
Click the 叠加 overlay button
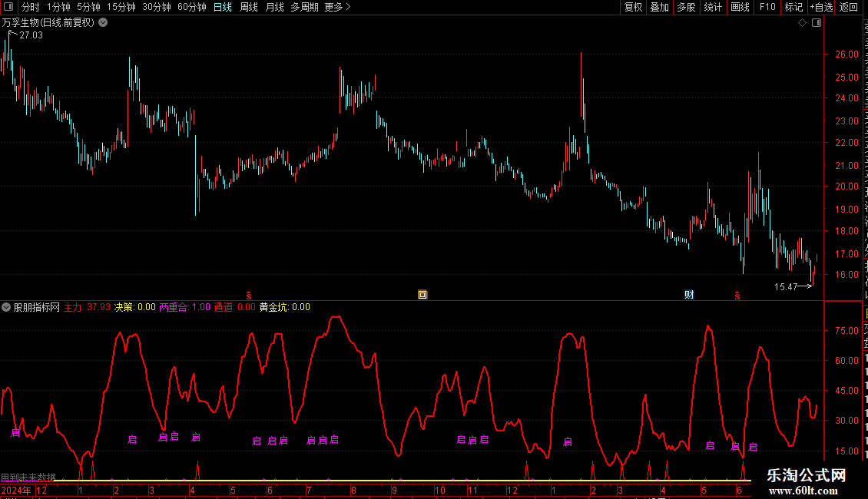point(659,7)
